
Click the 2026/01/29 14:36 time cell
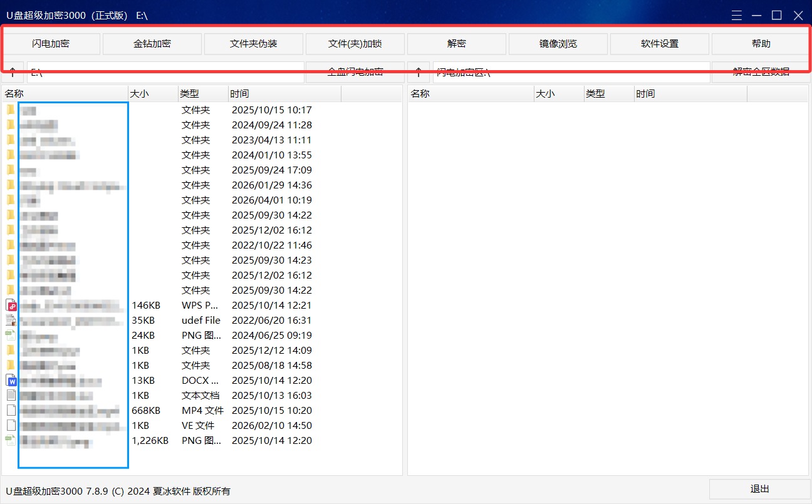(x=272, y=185)
